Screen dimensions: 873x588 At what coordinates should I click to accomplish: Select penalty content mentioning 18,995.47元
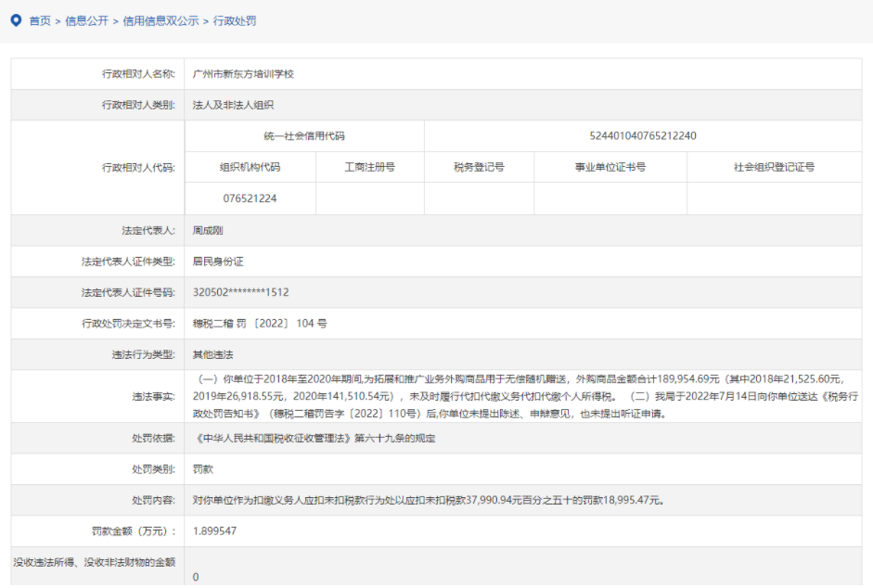[429, 501]
